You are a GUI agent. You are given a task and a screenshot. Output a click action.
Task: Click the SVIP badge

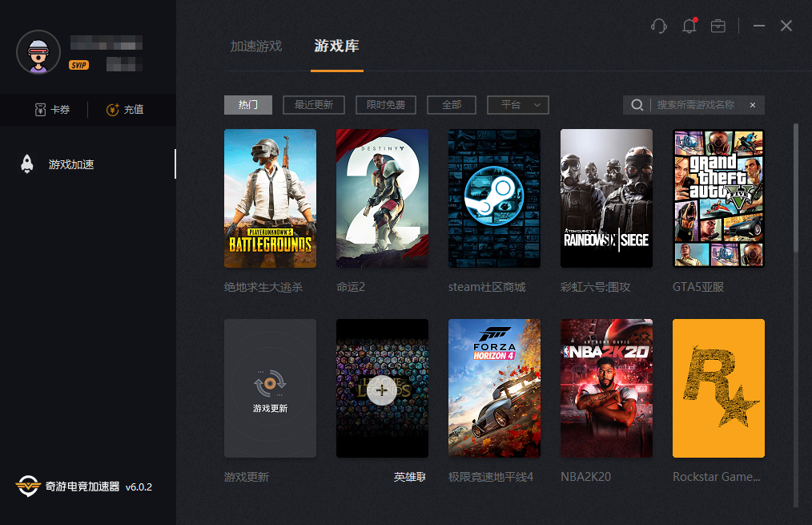[78, 65]
